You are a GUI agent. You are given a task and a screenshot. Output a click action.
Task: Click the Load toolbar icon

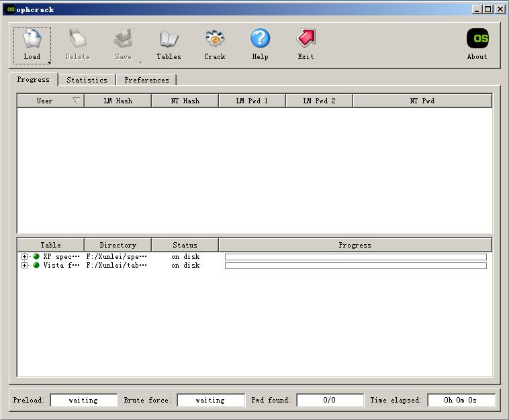pyautogui.click(x=32, y=39)
